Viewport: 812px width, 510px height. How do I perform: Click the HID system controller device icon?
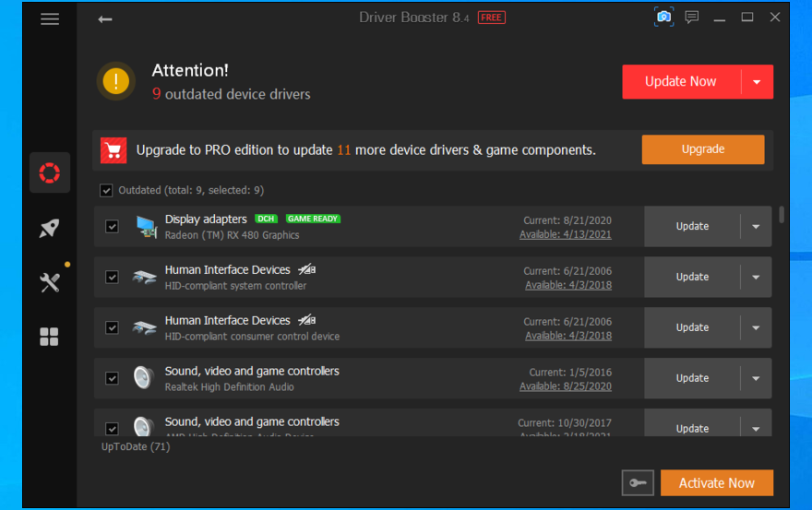pyautogui.click(x=145, y=277)
